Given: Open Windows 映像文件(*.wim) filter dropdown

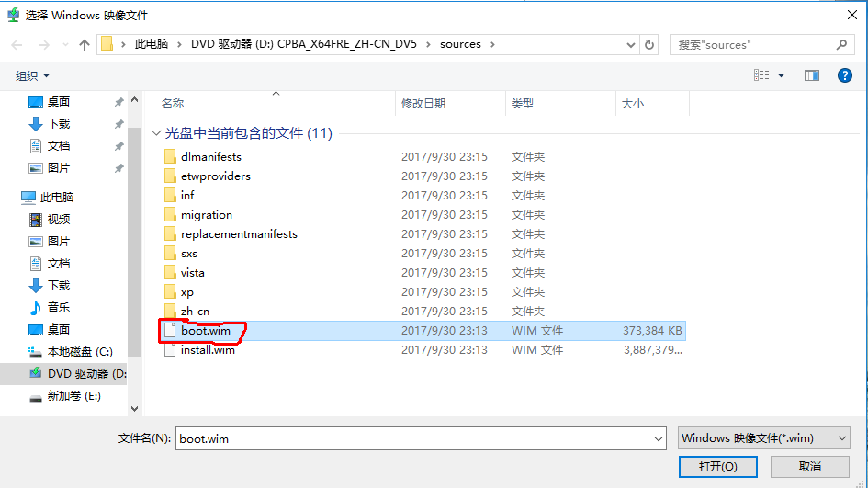Looking at the screenshot, I should point(764,438).
